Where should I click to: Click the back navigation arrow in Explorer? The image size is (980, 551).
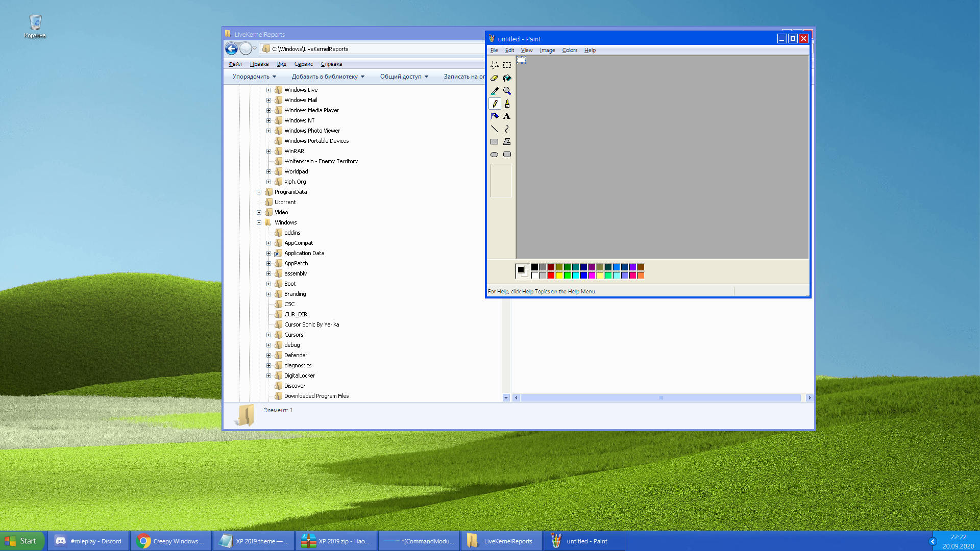pyautogui.click(x=232, y=48)
